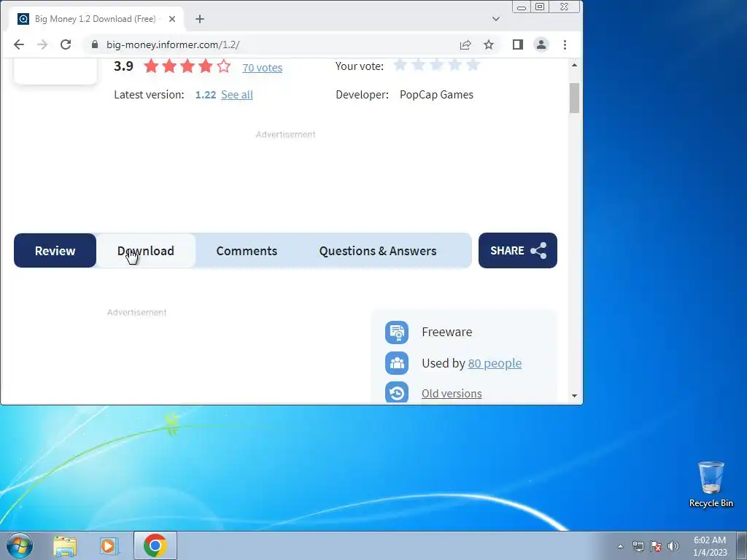The width and height of the screenshot is (747, 560).
Task: Click the taskbar clock and date
Action: tap(710, 546)
